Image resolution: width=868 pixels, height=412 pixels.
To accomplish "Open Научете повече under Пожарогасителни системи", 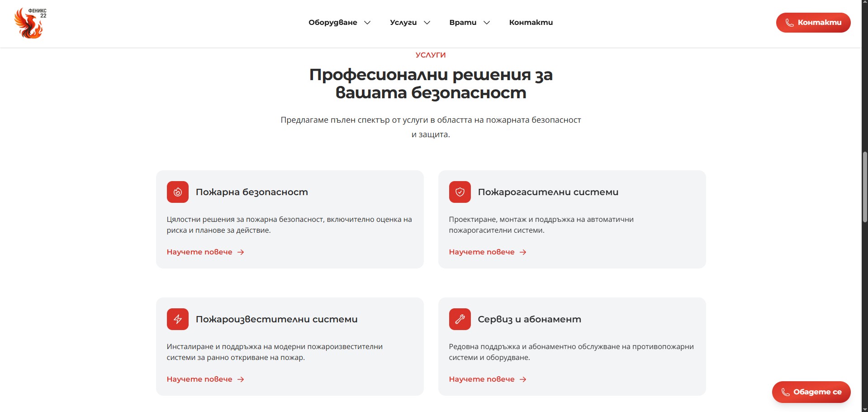I will tap(482, 252).
